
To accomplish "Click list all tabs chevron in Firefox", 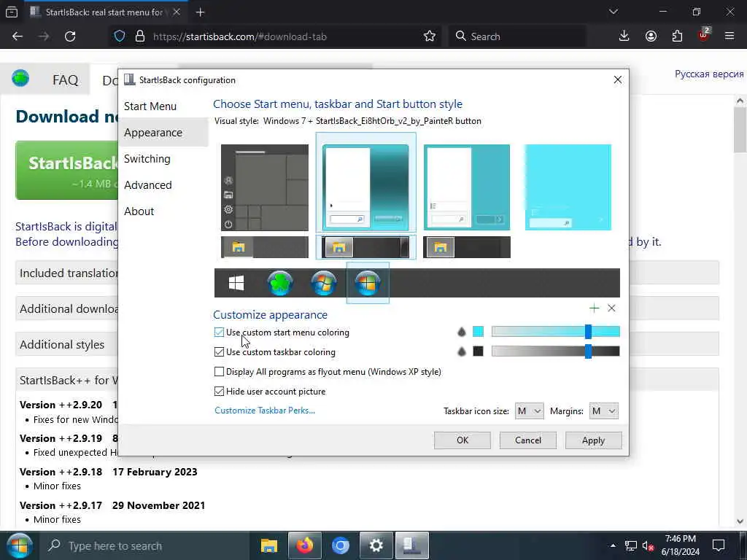I will 614,12.
